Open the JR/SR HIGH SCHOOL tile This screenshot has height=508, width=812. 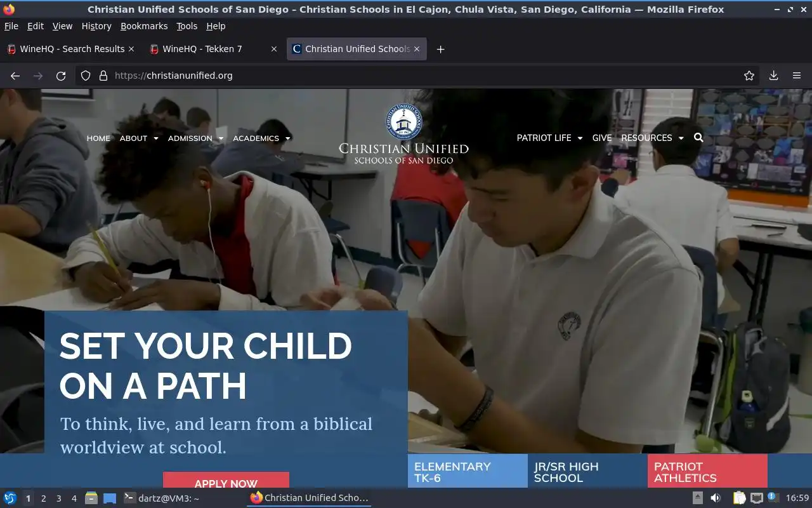click(587, 471)
